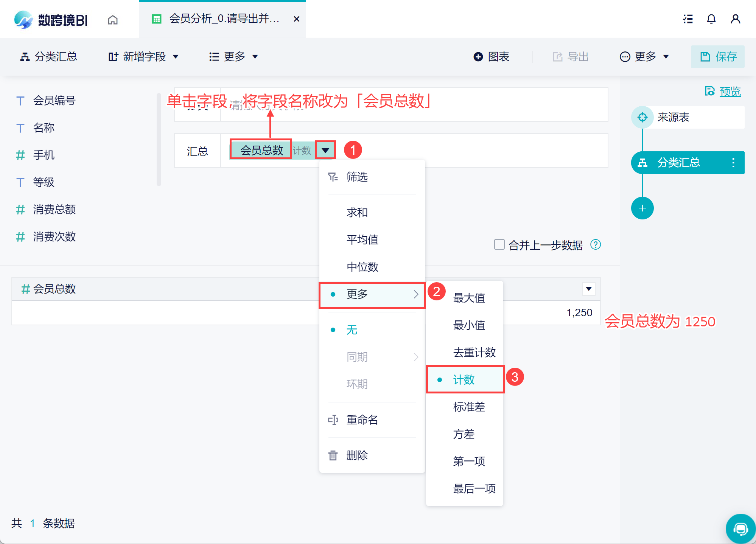Open the 新增字段 dropdown
Image resolution: width=756 pixels, height=544 pixels.
143,57
